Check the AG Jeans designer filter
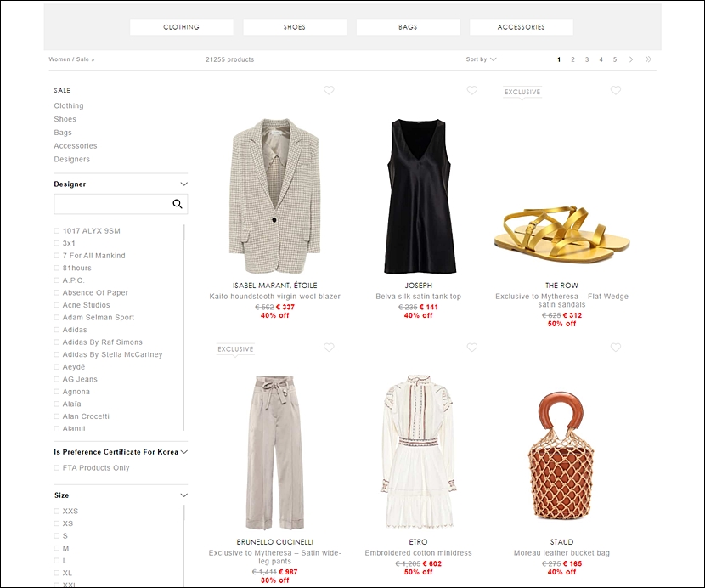 coord(57,379)
